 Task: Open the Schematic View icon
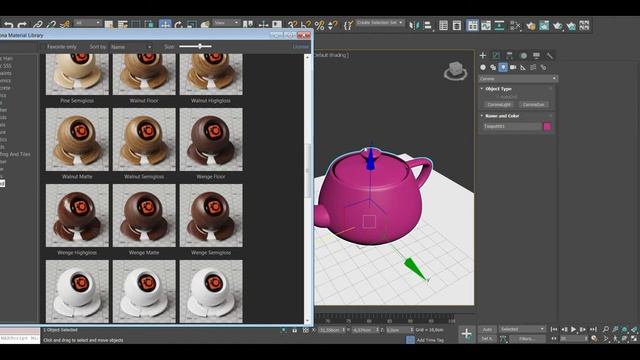click(499, 25)
